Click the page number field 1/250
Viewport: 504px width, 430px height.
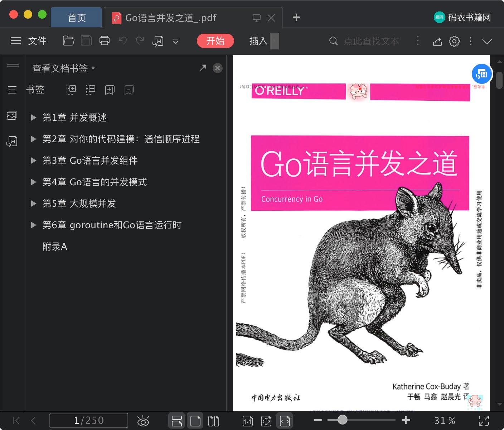point(89,420)
